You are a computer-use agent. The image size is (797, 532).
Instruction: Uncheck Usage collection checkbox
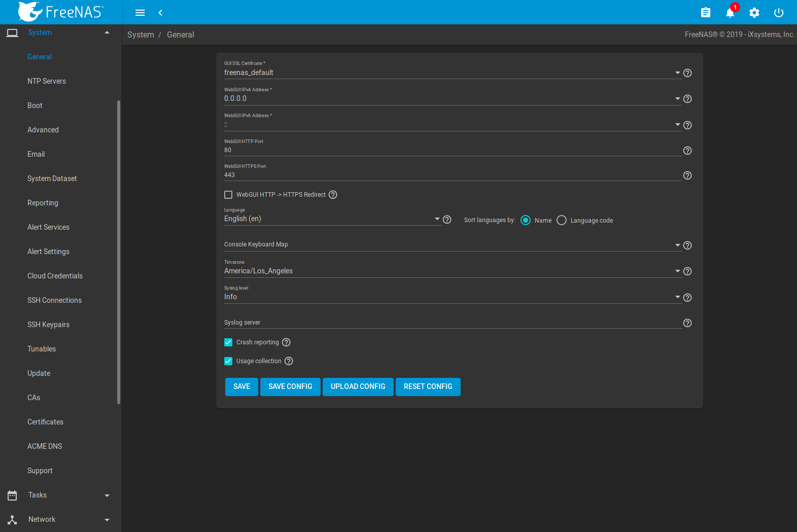(228, 361)
